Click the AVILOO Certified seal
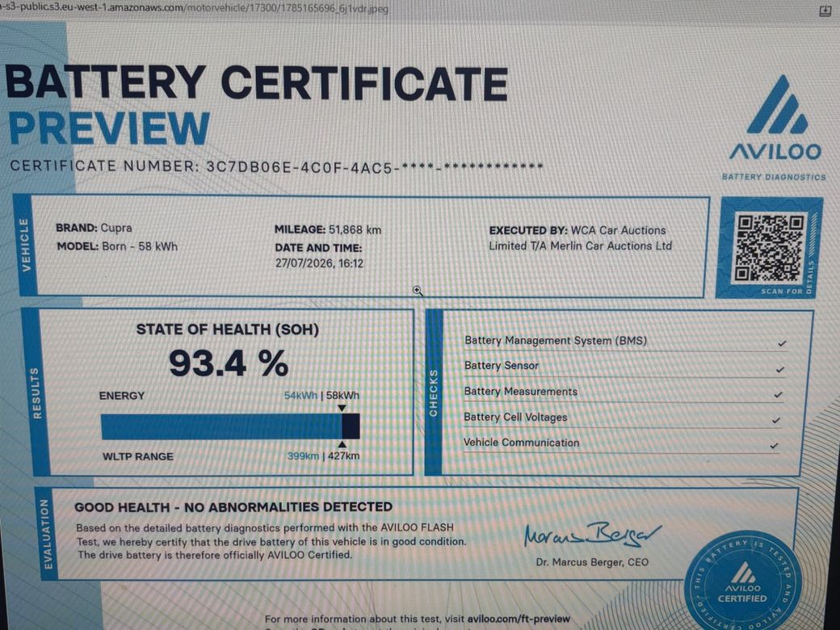This screenshot has height=630, width=840. tap(742, 582)
